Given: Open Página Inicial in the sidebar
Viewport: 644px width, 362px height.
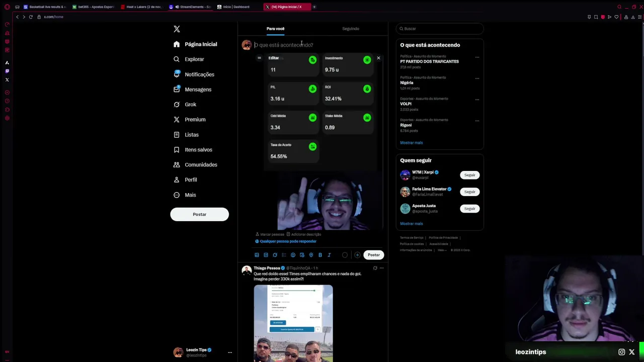Looking at the screenshot, I should pyautogui.click(x=195, y=44).
